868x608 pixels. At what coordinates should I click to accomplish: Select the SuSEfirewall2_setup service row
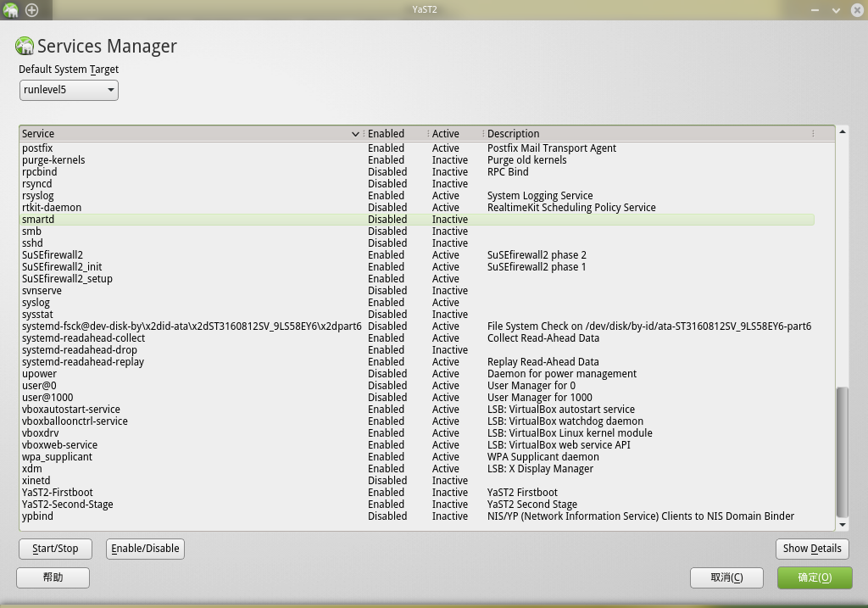click(x=417, y=279)
